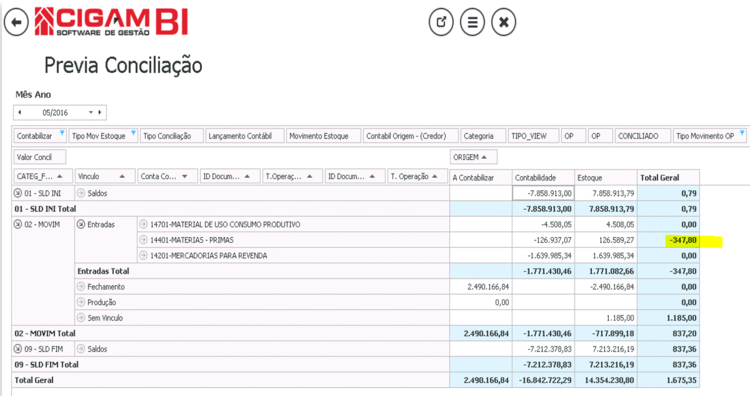Expand the Fechamento row
Image resolution: width=750 pixels, height=396 pixels.
click(81, 286)
